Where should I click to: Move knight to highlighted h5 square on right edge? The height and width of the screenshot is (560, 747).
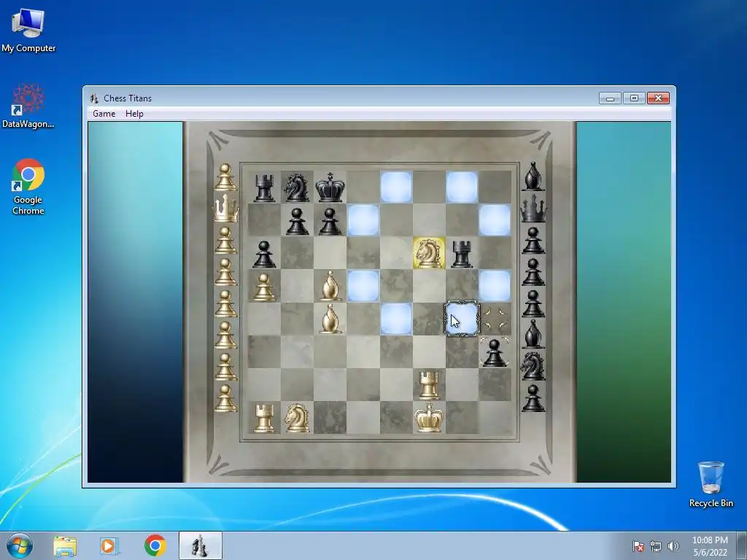click(x=495, y=286)
